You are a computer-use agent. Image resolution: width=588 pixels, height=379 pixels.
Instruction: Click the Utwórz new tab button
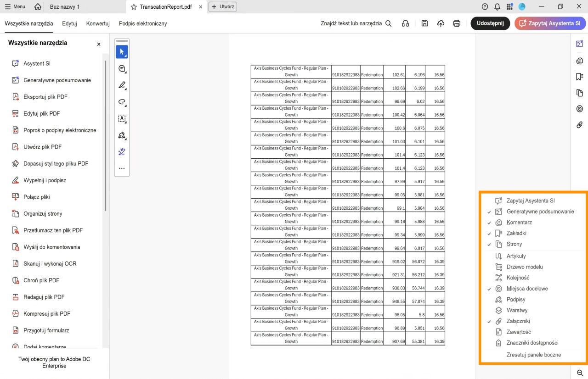click(223, 7)
